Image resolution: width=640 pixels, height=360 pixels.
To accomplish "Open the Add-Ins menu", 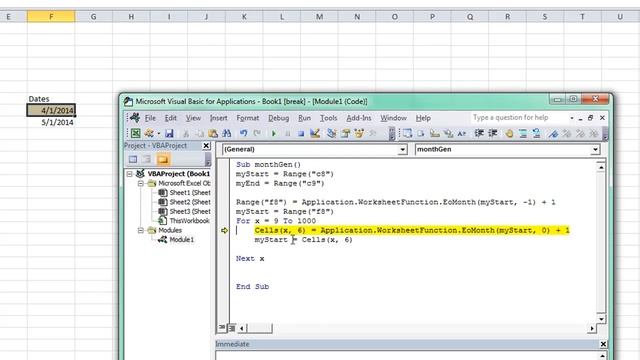I will 359,118.
